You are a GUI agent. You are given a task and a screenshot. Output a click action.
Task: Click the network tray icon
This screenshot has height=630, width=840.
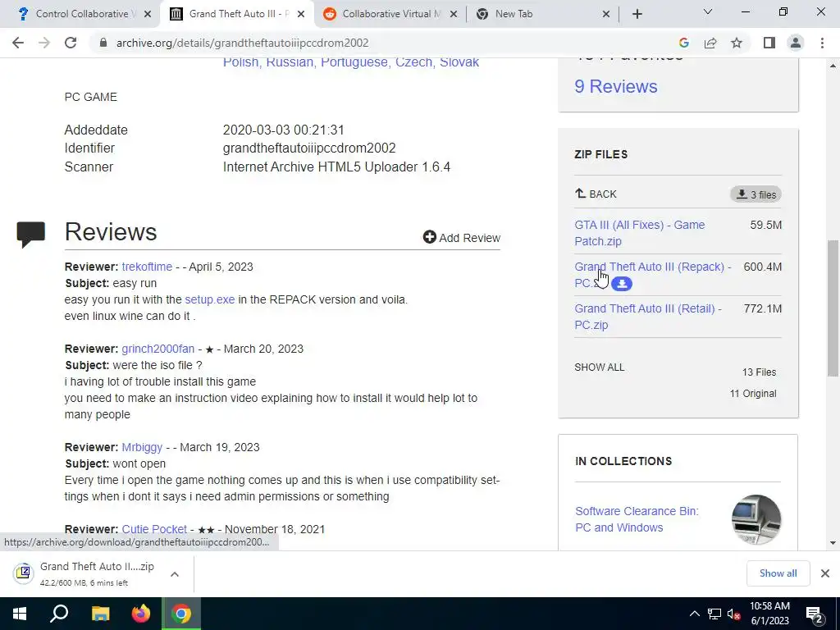714,614
